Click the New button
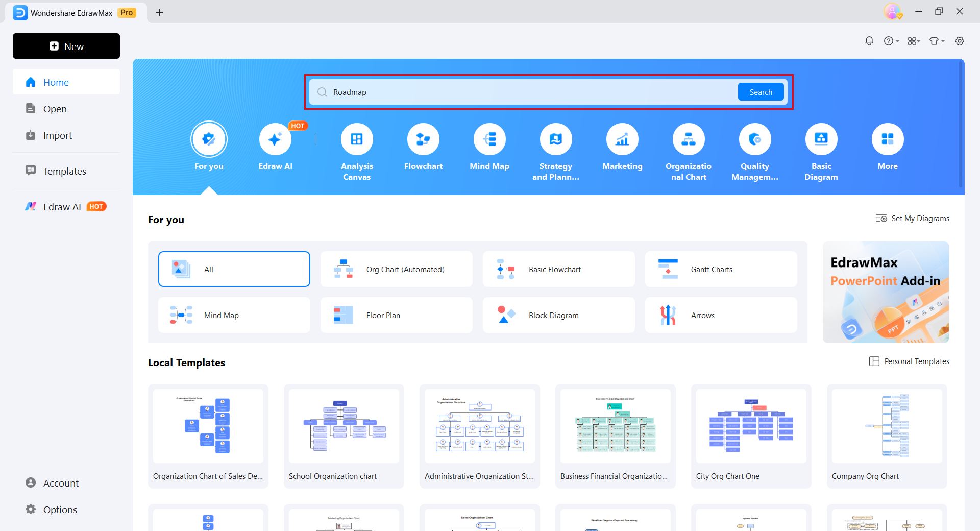Image resolution: width=980 pixels, height=531 pixels. [66, 46]
